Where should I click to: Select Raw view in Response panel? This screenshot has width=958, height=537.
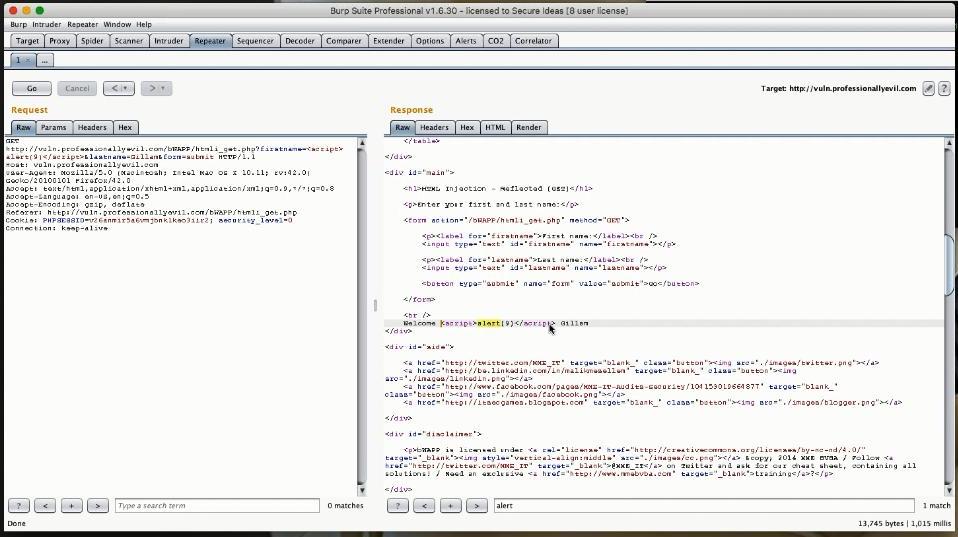tap(403, 128)
